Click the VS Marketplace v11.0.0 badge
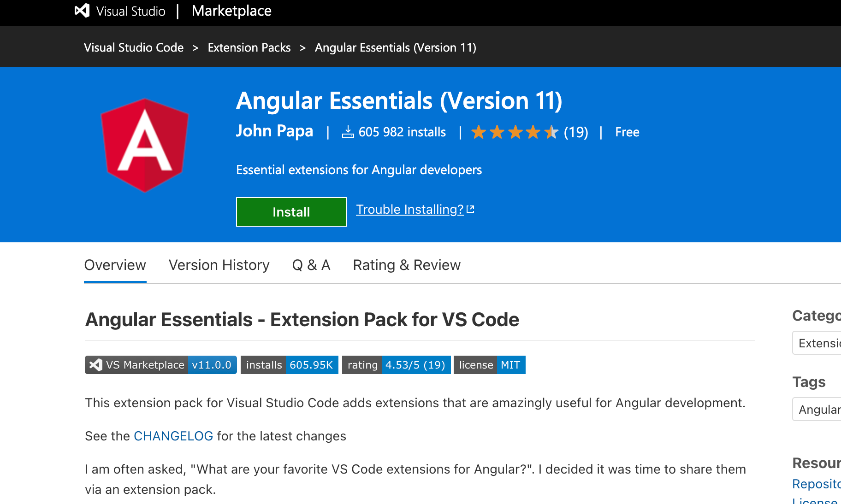 pos(161,365)
